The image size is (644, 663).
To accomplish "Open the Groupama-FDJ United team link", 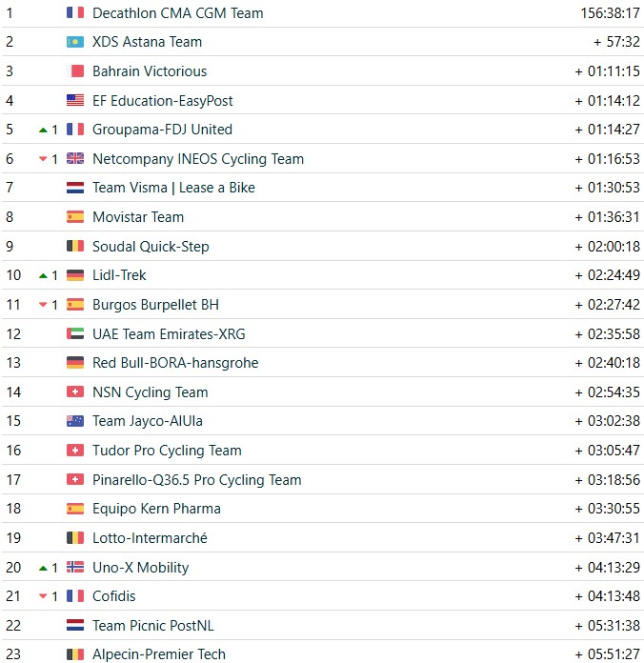I will pyautogui.click(x=162, y=130).
